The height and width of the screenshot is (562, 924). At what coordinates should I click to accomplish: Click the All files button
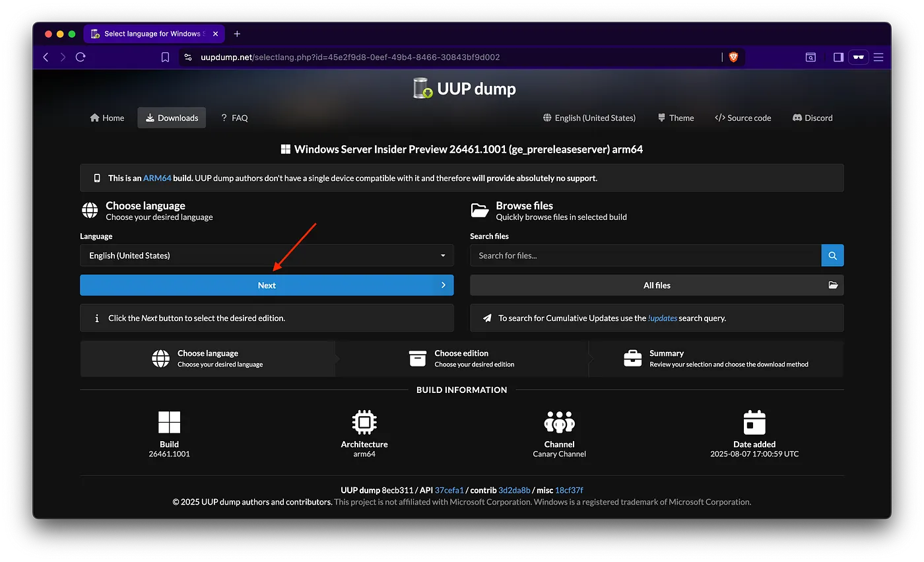(x=656, y=285)
